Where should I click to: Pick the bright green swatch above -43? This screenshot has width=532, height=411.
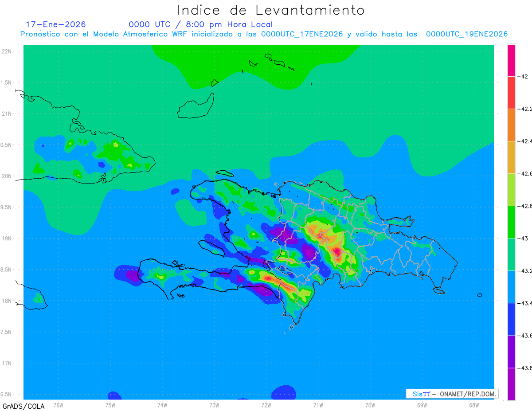(511, 222)
